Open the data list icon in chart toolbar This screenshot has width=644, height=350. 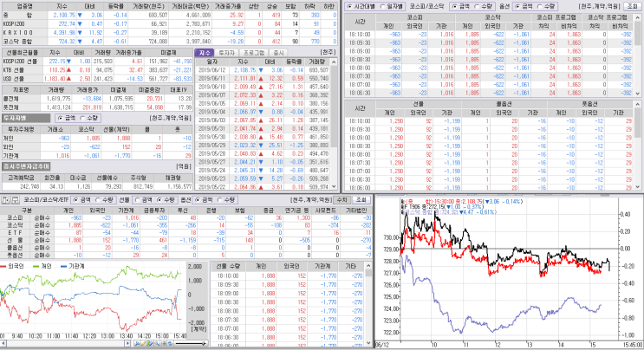pos(164,343)
